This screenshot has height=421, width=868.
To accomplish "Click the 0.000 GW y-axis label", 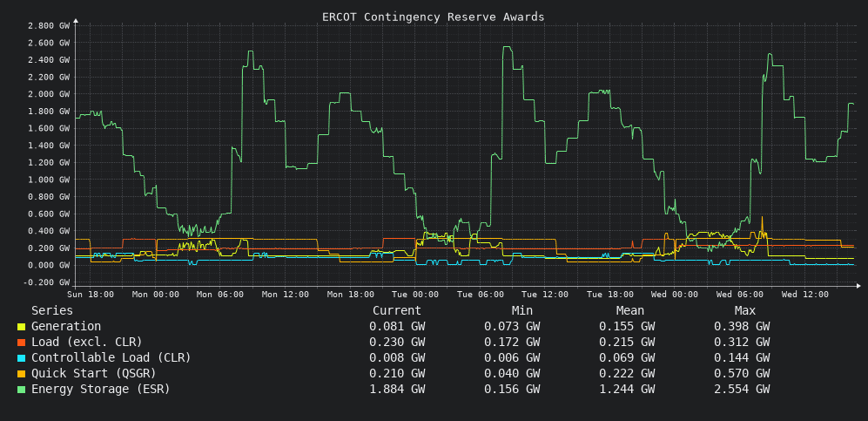I will 49,265.
